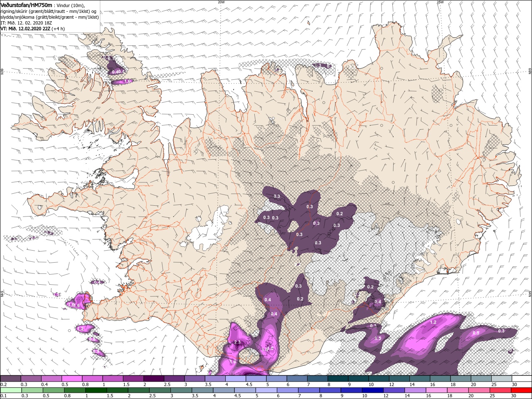532x399 pixels.
Task: Click the '20' label in the lower legend row
Action: click(x=471, y=396)
